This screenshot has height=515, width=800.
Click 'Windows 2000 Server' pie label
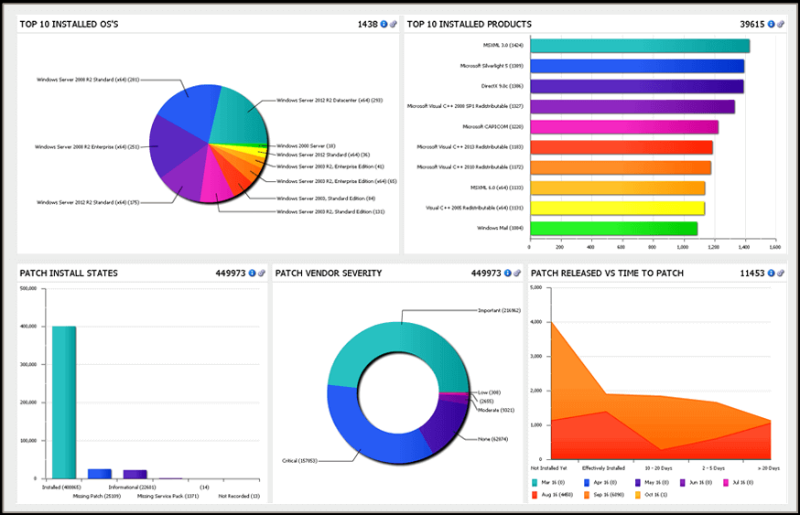[x=306, y=146]
